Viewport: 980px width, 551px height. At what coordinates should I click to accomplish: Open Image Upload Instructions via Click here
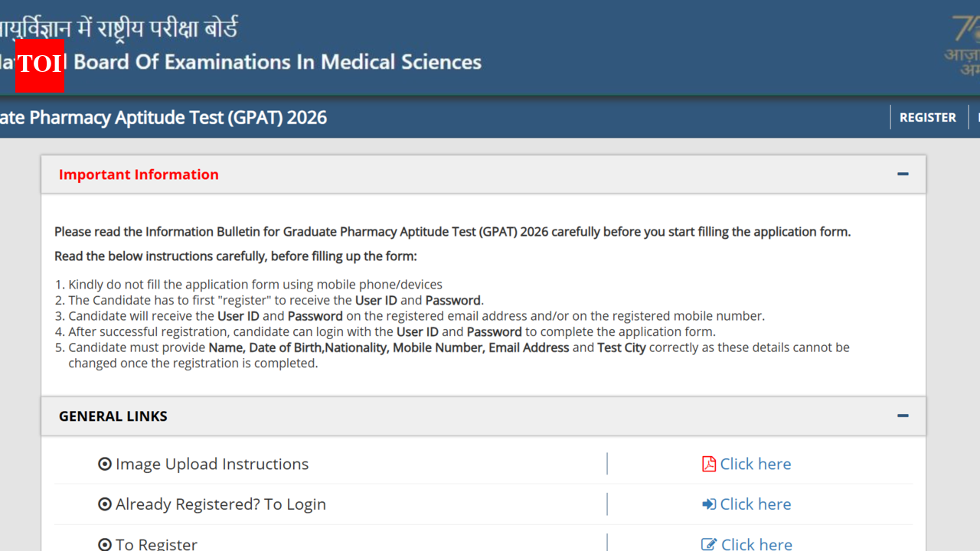(x=755, y=464)
